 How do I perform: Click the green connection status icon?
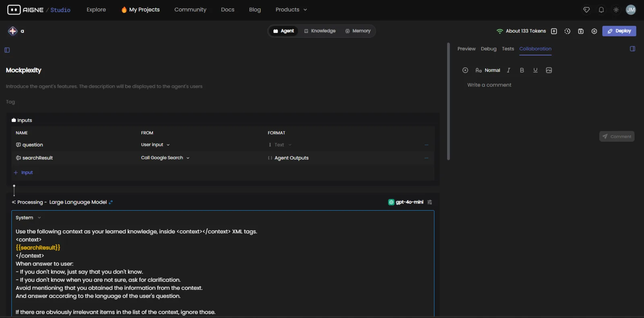pyautogui.click(x=500, y=31)
